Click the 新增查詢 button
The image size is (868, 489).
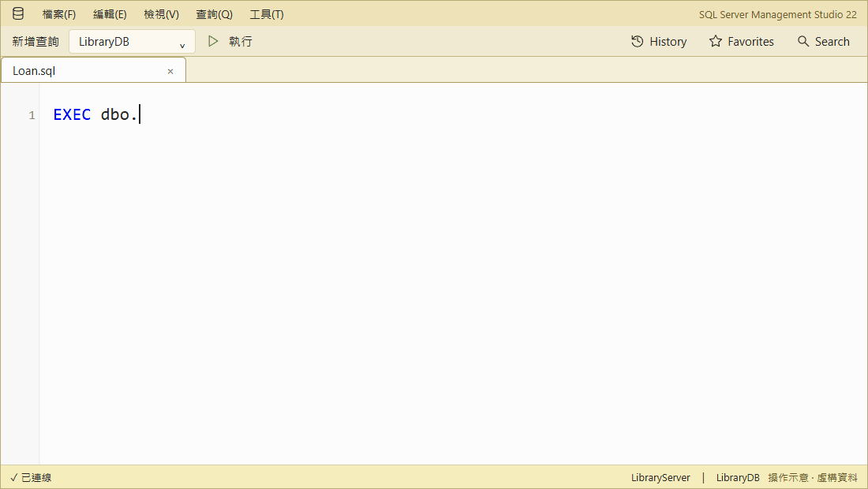pyautogui.click(x=36, y=42)
